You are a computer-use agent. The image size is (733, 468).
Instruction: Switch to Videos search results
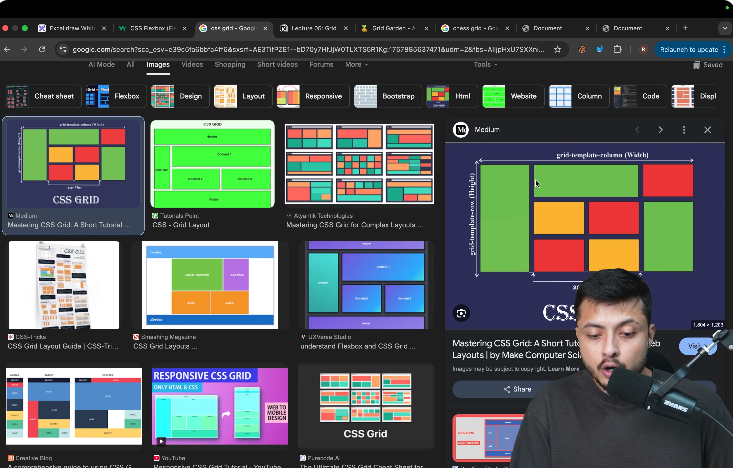(x=192, y=65)
